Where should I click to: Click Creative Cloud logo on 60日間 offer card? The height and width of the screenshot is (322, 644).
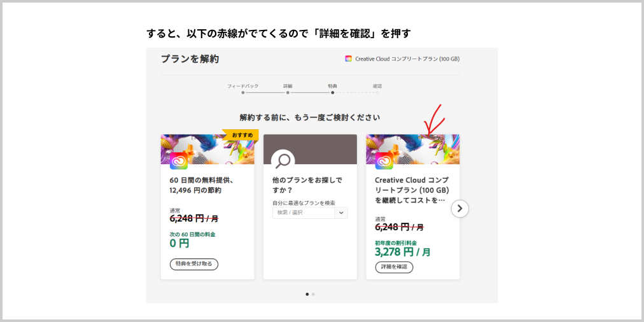179,160
